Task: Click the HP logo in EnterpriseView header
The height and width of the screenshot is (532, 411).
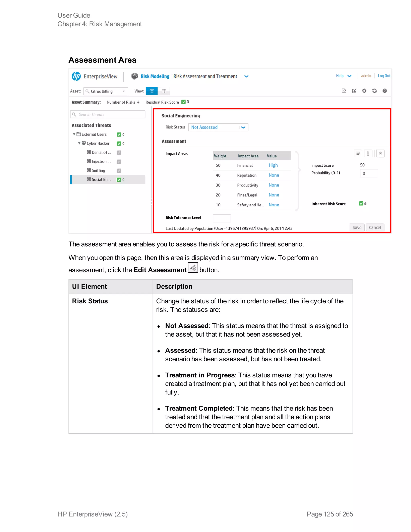Action: coord(76,76)
